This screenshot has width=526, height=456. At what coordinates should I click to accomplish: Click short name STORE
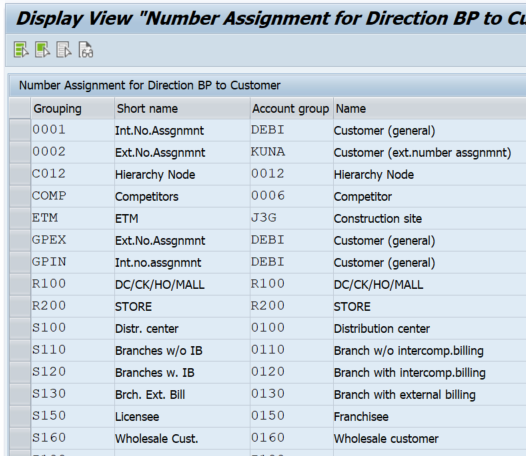point(182,306)
